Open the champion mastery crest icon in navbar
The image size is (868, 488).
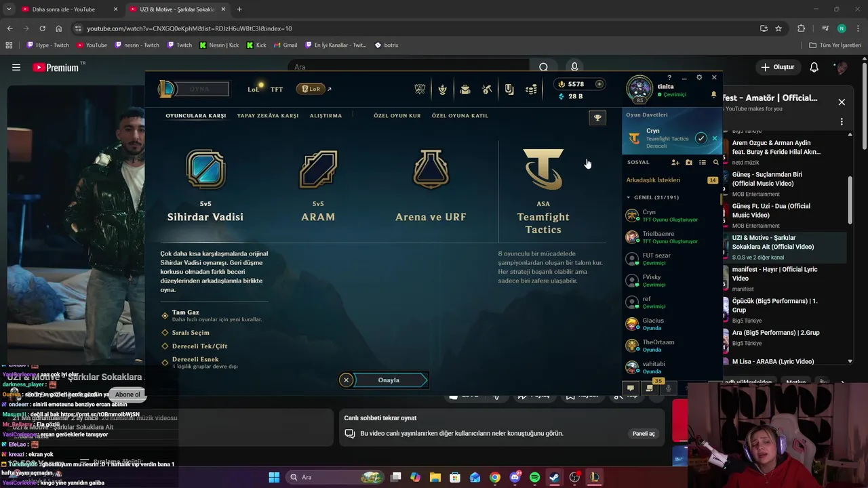click(x=443, y=89)
